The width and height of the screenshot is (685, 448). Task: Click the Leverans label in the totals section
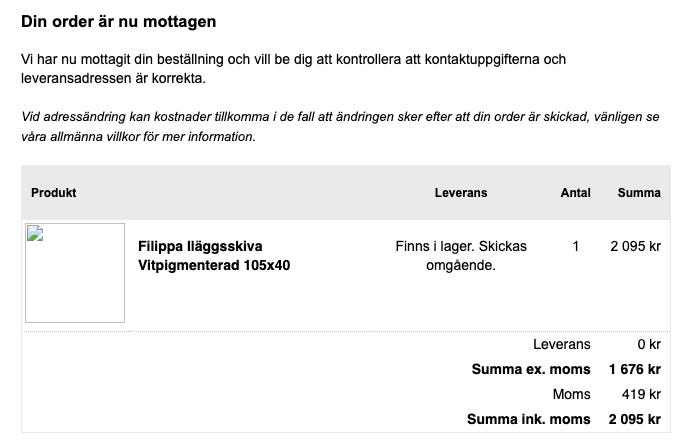click(x=561, y=344)
